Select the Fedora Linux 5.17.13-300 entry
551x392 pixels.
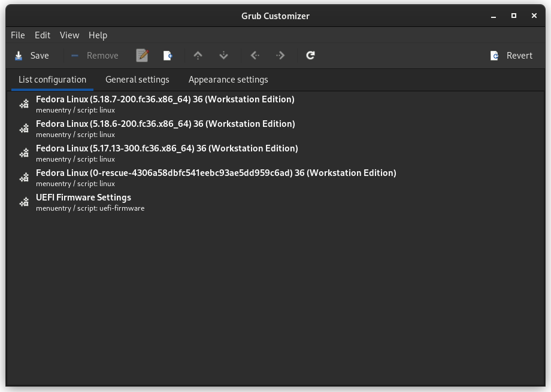166,153
